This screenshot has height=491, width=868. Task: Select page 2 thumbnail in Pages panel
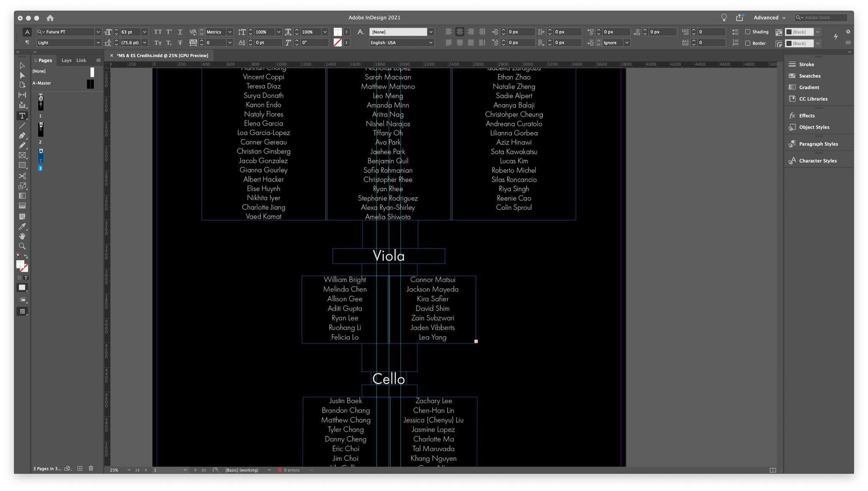(x=41, y=129)
